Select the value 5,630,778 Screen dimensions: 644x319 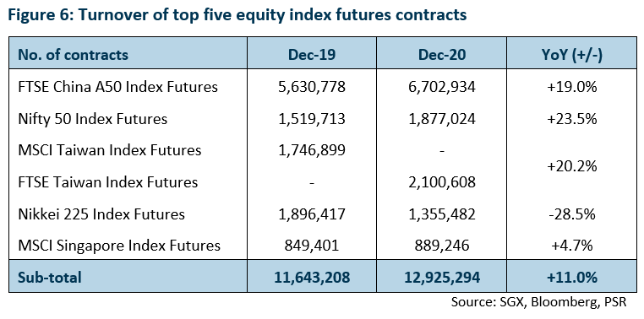312,87
